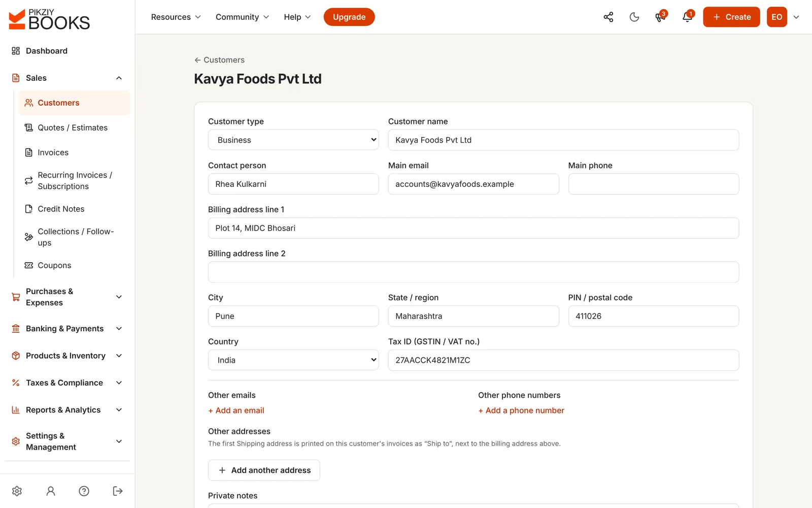The width and height of the screenshot is (812, 508).
Task: Go back to Customers list
Action: click(x=219, y=60)
